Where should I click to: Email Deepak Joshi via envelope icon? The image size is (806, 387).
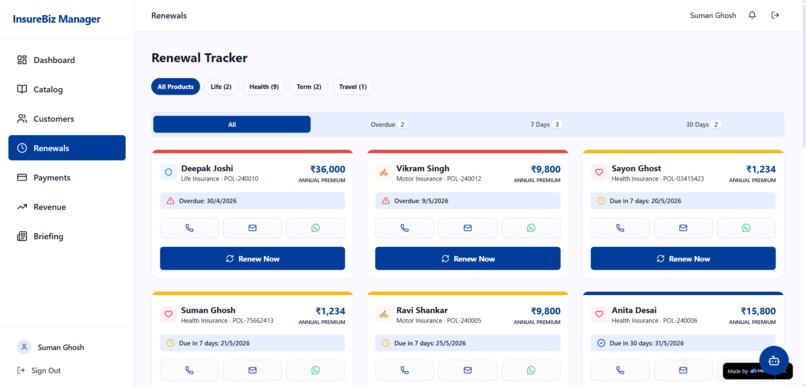[252, 228]
